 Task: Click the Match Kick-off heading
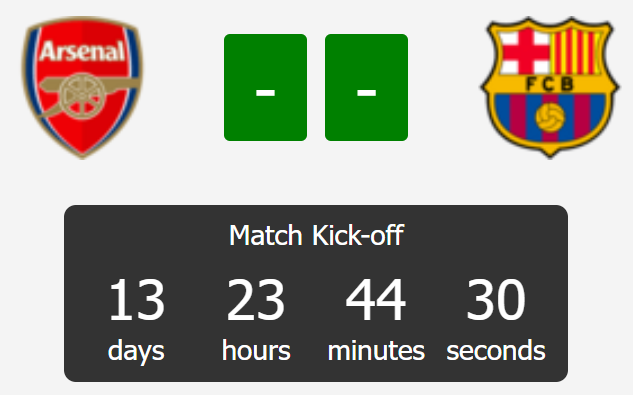pyautogui.click(x=316, y=235)
